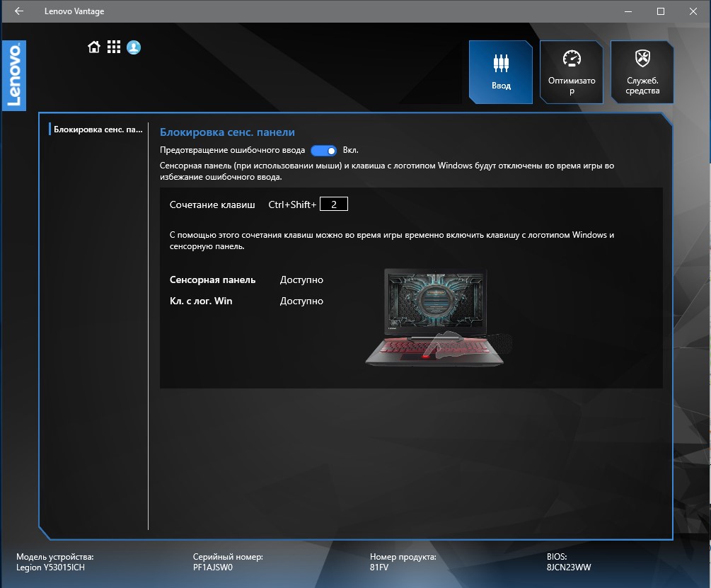Click the hotkey field showing 2
Image resolution: width=711 pixels, height=588 pixels.
[334, 204]
